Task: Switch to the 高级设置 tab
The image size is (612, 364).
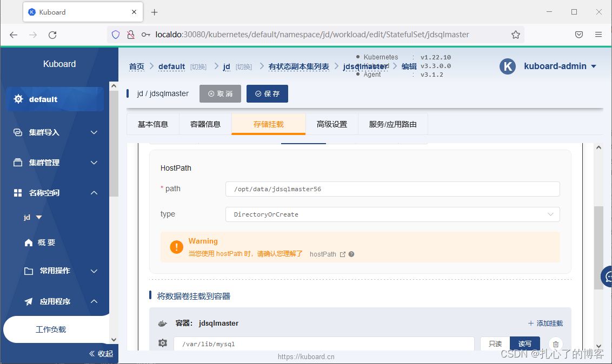Action: coord(332,124)
